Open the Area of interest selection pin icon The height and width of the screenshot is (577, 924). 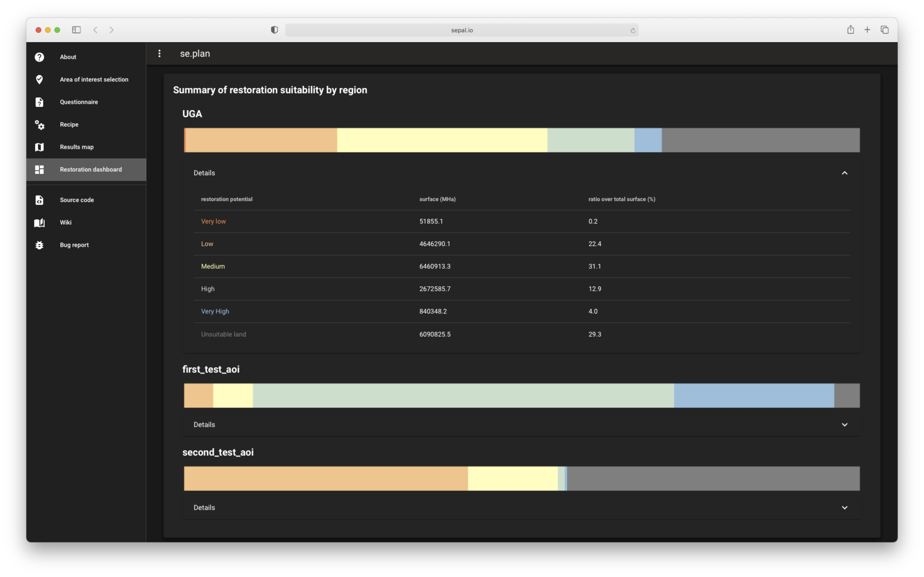tap(39, 79)
